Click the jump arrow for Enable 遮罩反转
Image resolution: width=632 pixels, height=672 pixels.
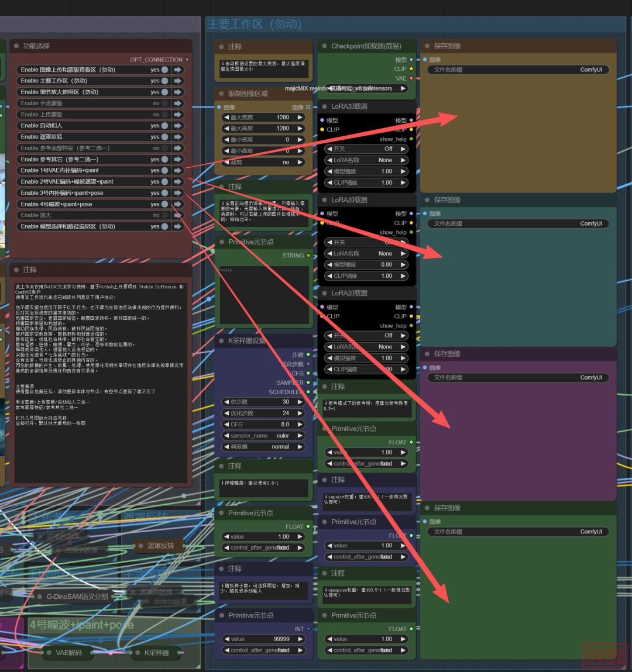coord(177,137)
